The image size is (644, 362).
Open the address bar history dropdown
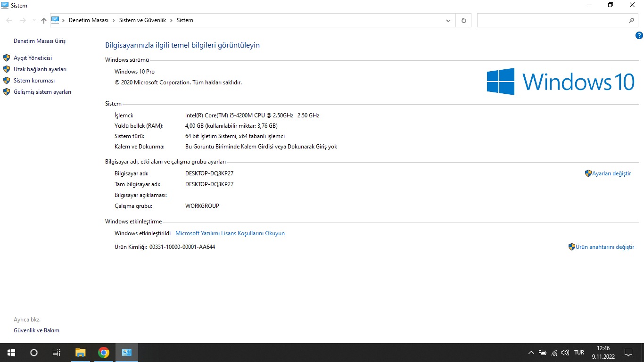pyautogui.click(x=448, y=20)
